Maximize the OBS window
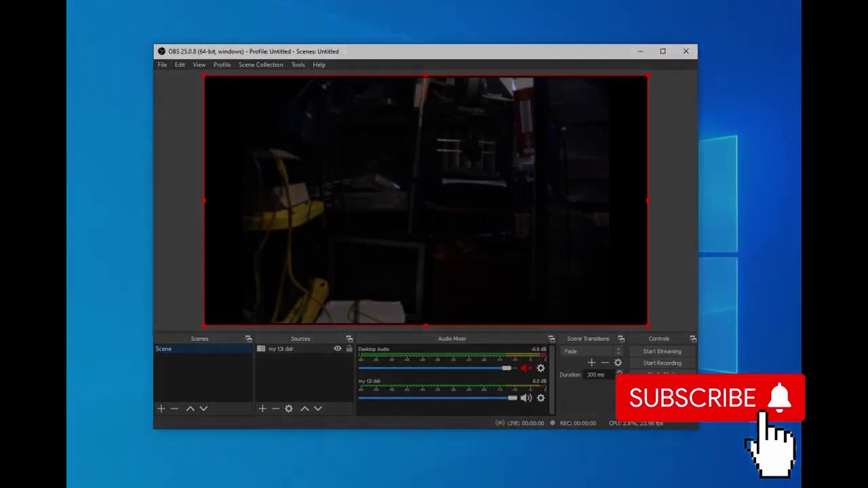This screenshot has width=868, height=488. (663, 52)
